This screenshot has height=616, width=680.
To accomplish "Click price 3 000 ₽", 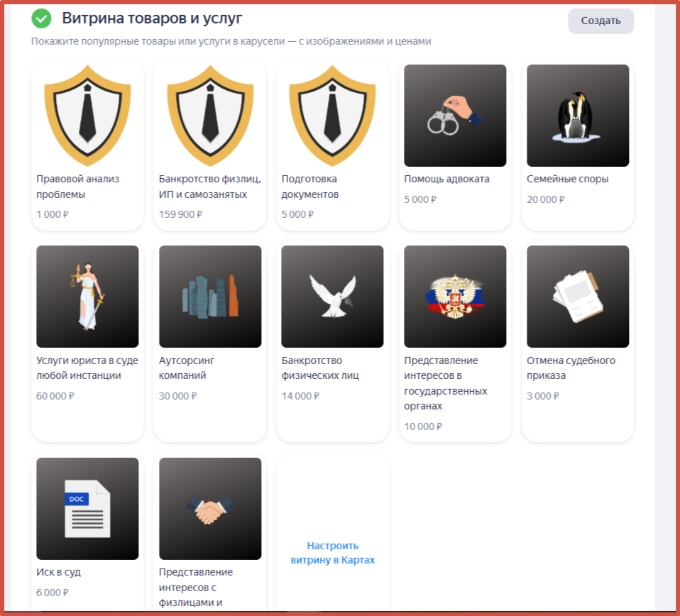I will pos(543,396).
